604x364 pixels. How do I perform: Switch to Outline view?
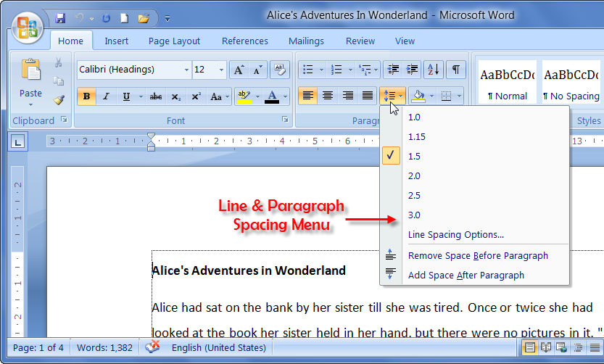[x=578, y=348]
